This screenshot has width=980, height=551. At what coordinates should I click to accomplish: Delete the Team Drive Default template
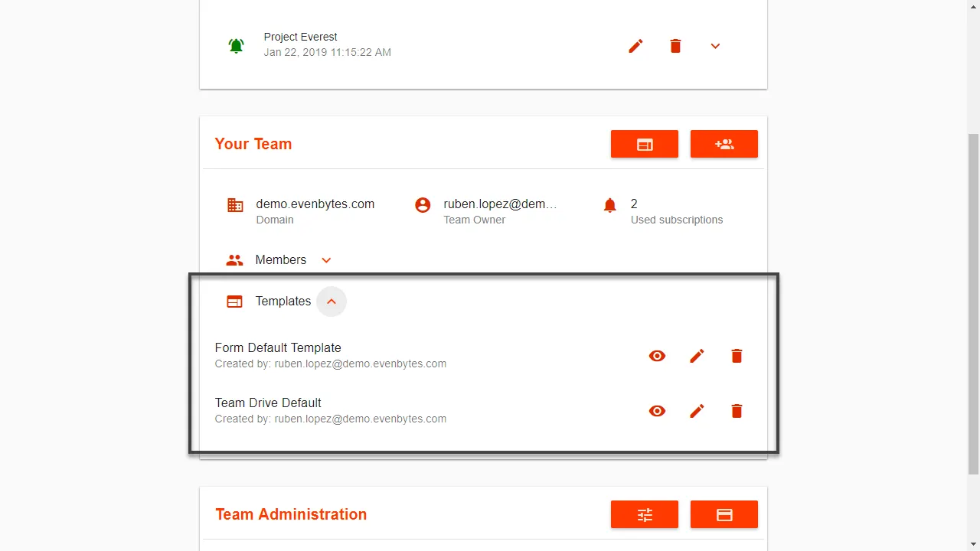coord(737,411)
